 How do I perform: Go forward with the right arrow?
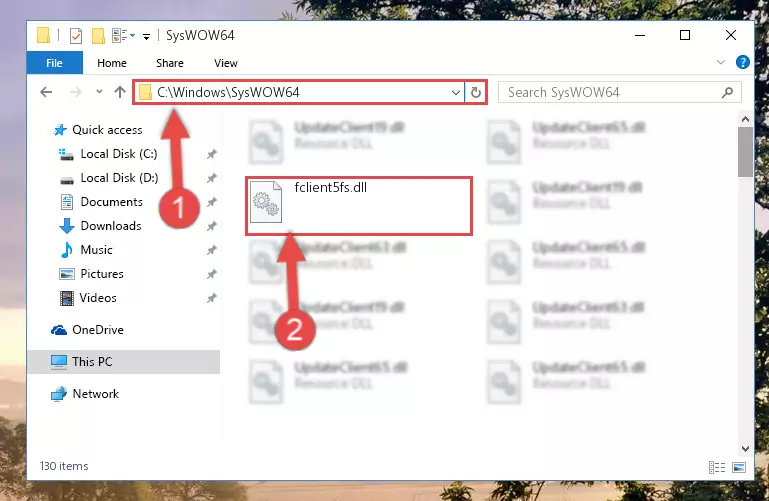coord(76,92)
